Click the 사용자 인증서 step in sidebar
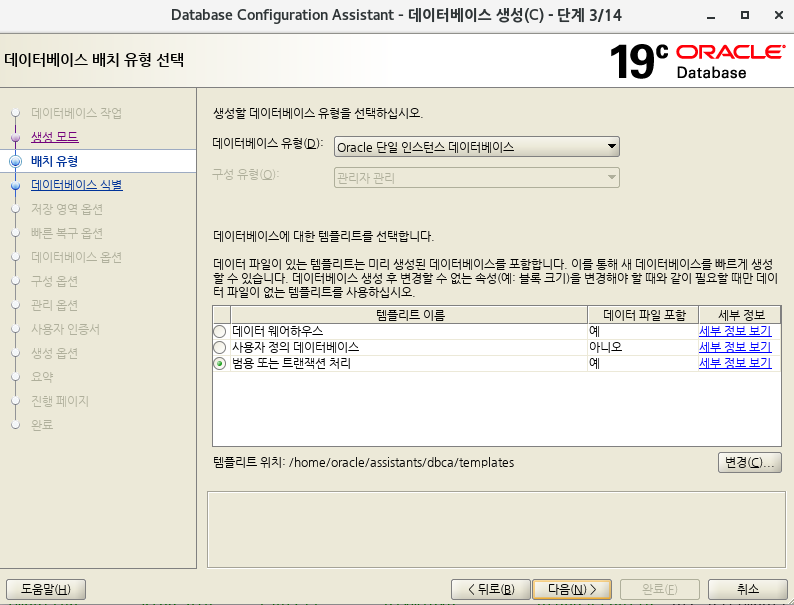This screenshot has height=605, width=794. (x=65, y=329)
